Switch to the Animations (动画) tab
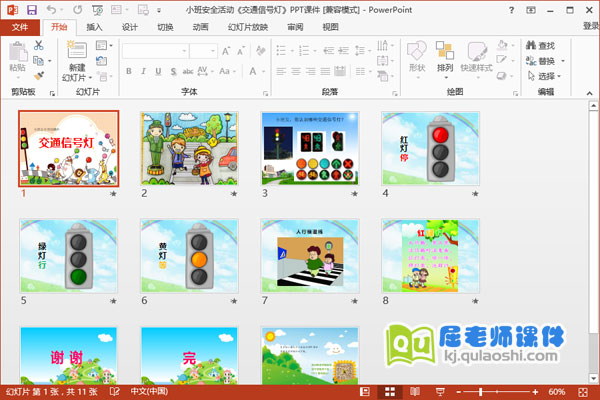Viewport: 600px width, 400px height. [201, 27]
